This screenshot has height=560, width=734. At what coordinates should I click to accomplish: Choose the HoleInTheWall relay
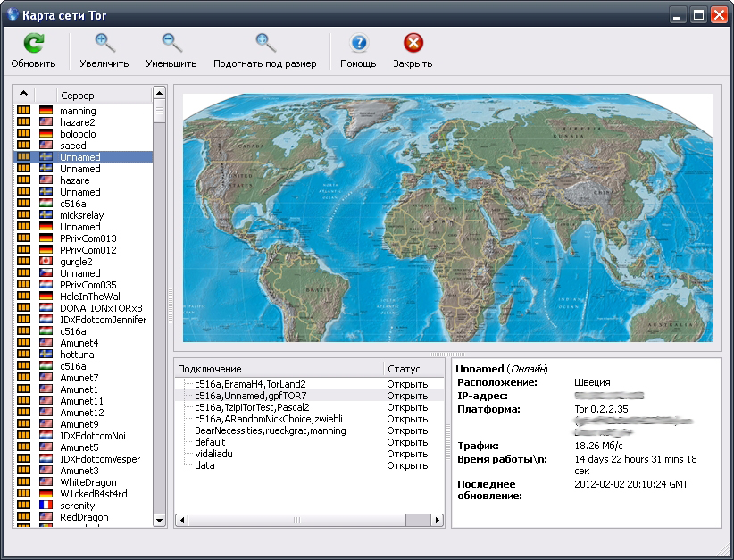click(x=91, y=297)
